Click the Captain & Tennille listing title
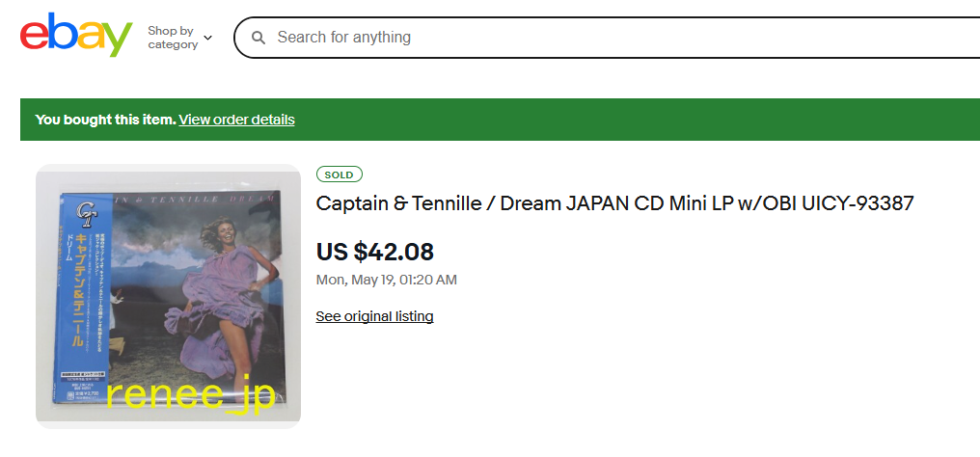Viewport: 980px width, 457px height. pos(614,203)
